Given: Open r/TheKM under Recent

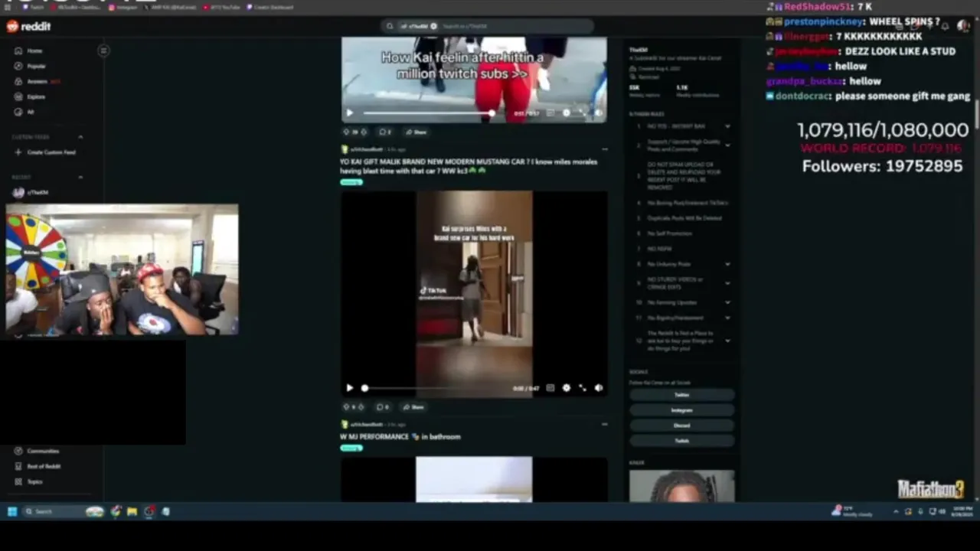Looking at the screenshot, I should click(32, 193).
